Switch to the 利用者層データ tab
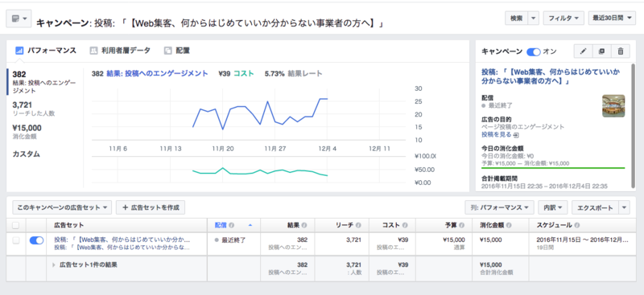The image size is (644, 295). [120, 51]
